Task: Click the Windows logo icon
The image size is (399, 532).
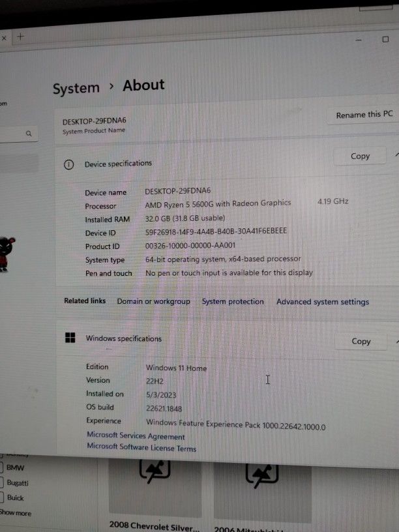Action: coord(70,338)
